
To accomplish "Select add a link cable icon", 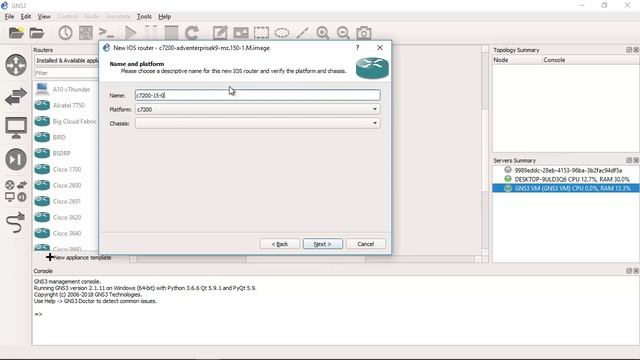I will tap(16, 222).
